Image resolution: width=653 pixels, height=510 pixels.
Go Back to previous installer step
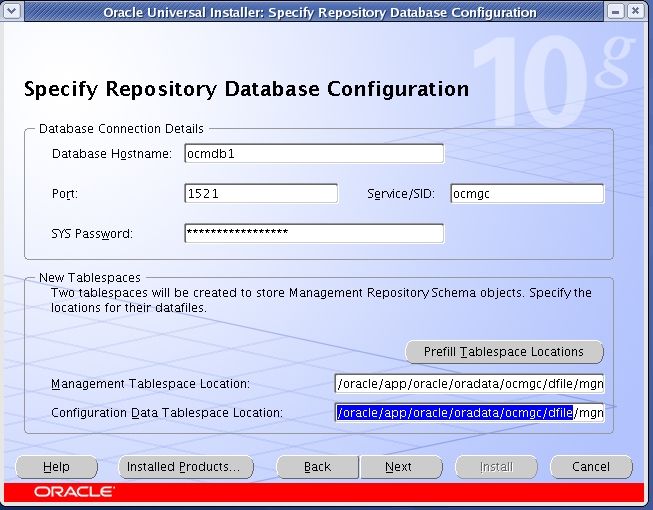pos(317,467)
